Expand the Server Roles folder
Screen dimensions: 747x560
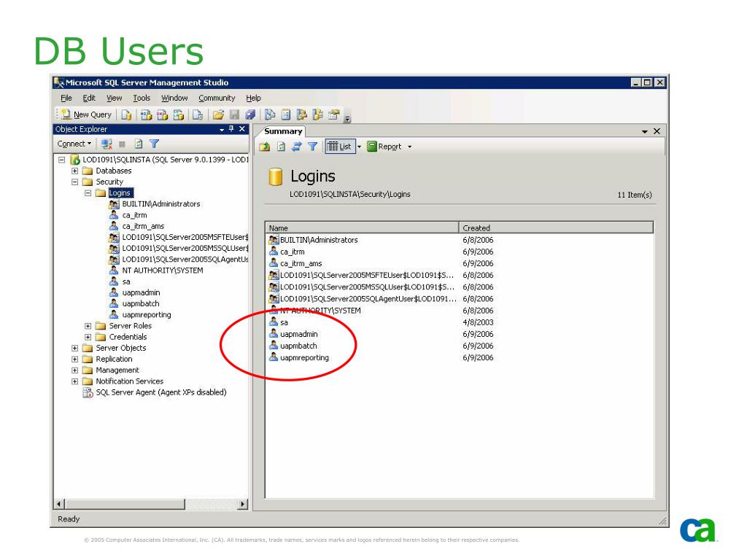click(88, 326)
